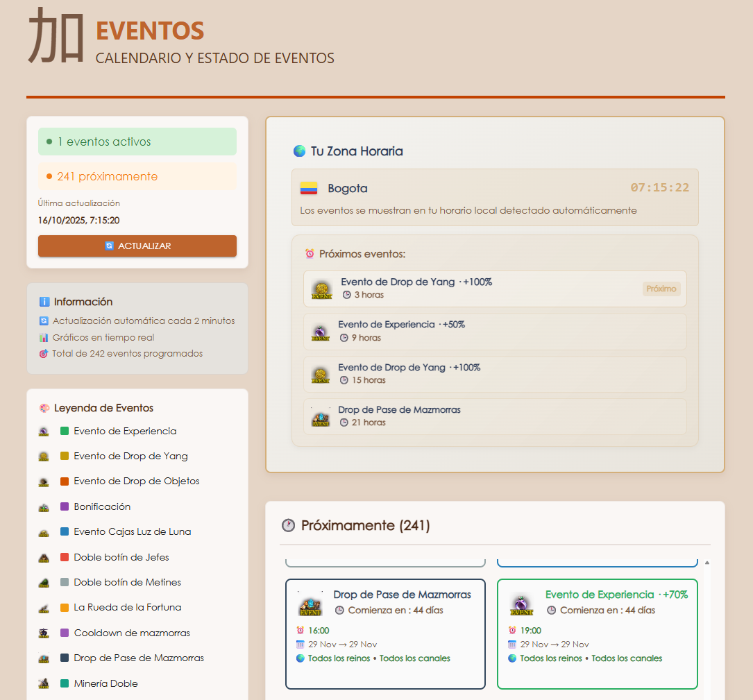Click the Minería Doble legend icon
Image resolution: width=753 pixels, height=700 pixels.
pyautogui.click(x=44, y=683)
